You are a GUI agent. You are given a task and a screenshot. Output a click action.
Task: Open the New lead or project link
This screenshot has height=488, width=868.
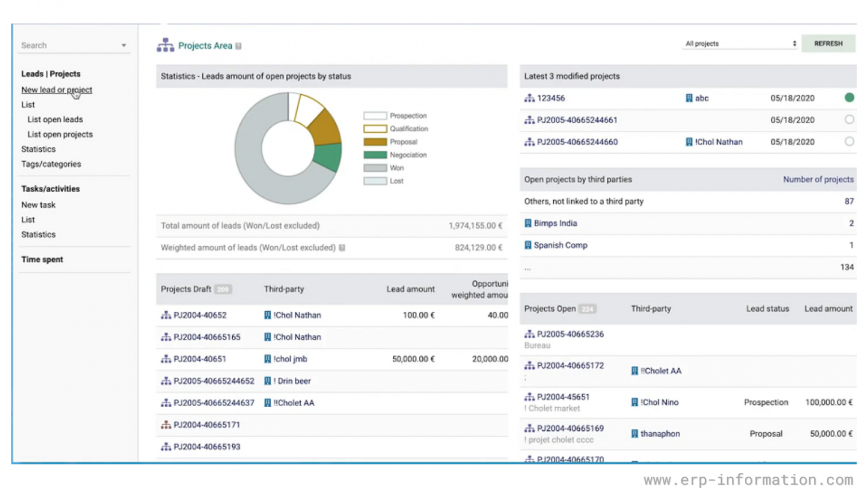(57, 90)
